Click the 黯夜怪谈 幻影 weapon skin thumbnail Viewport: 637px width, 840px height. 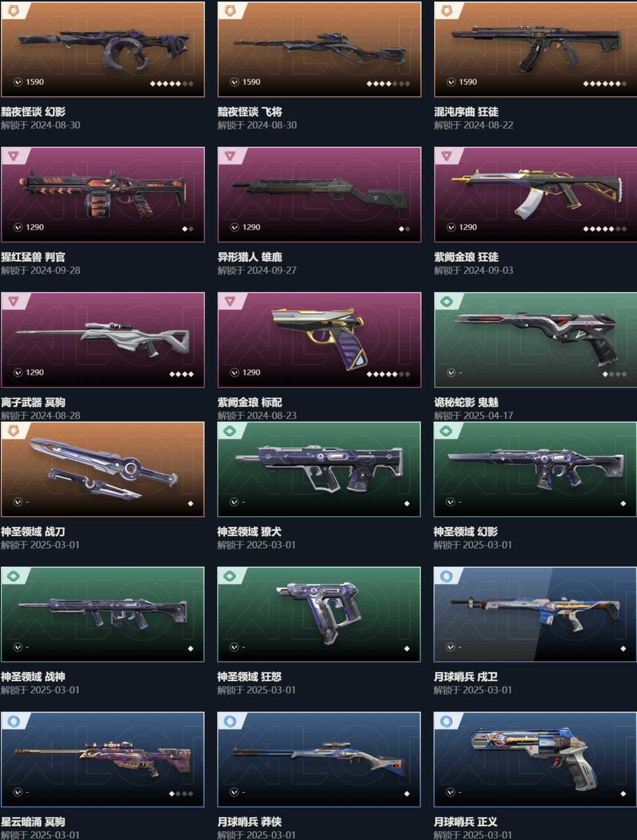pos(103,48)
